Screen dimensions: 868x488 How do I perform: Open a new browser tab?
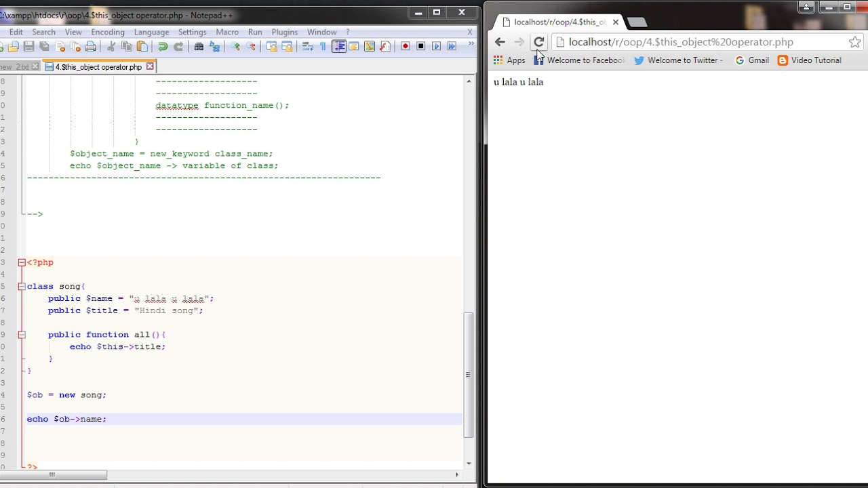[637, 22]
